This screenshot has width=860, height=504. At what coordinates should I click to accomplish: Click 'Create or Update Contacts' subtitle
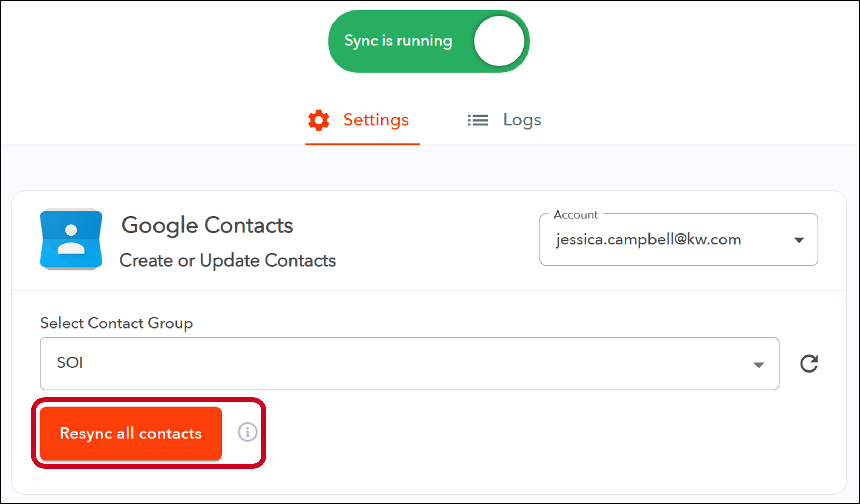[x=228, y=260]
